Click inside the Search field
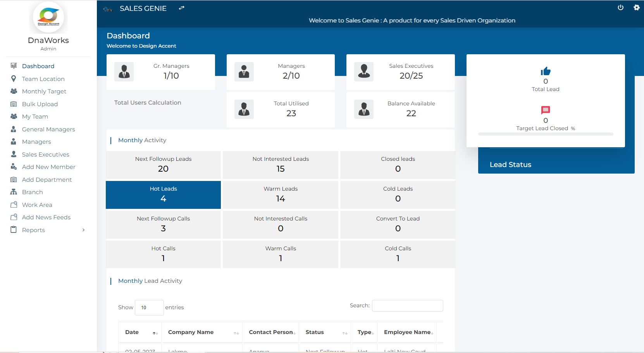Image resolution: width=644 pixels, height=353 pixels. [x=407, y=306]
